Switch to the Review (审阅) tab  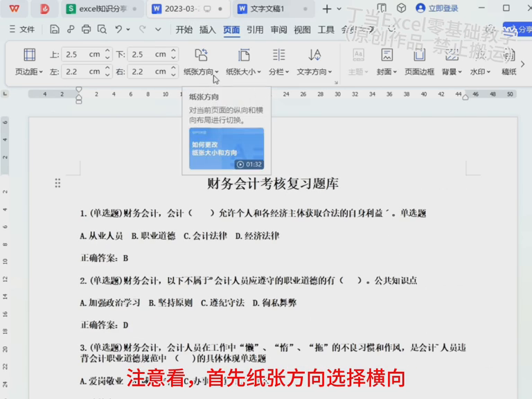[x=278, y=30]
